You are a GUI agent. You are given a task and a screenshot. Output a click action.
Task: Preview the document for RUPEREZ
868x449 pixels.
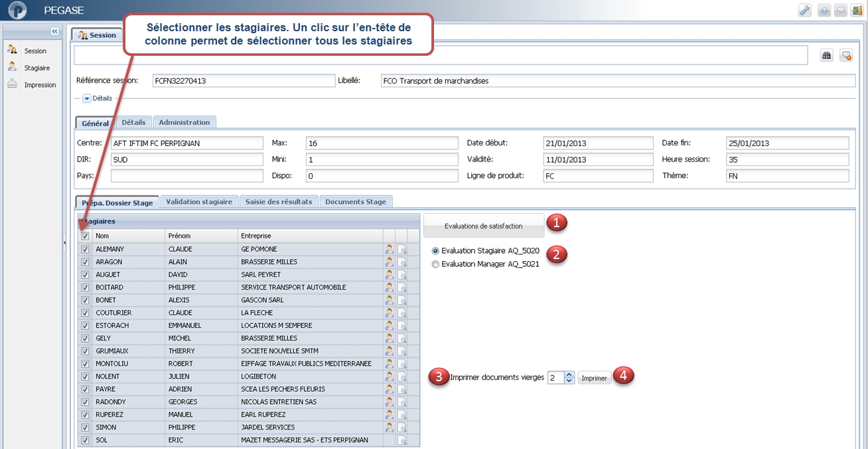pyautogui.click(x=401, y=414)
